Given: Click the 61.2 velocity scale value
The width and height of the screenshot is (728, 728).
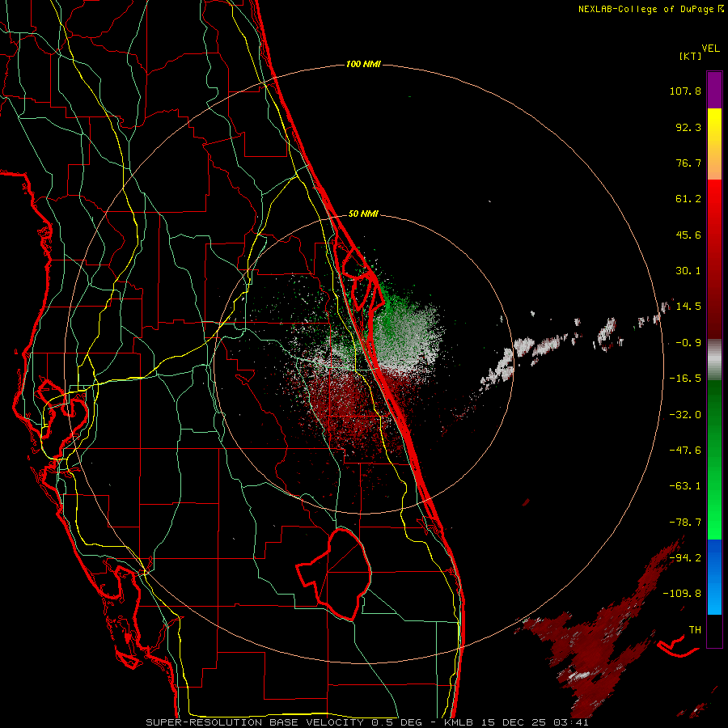Looking at the screenshot, I should click(x=688, y=199).
